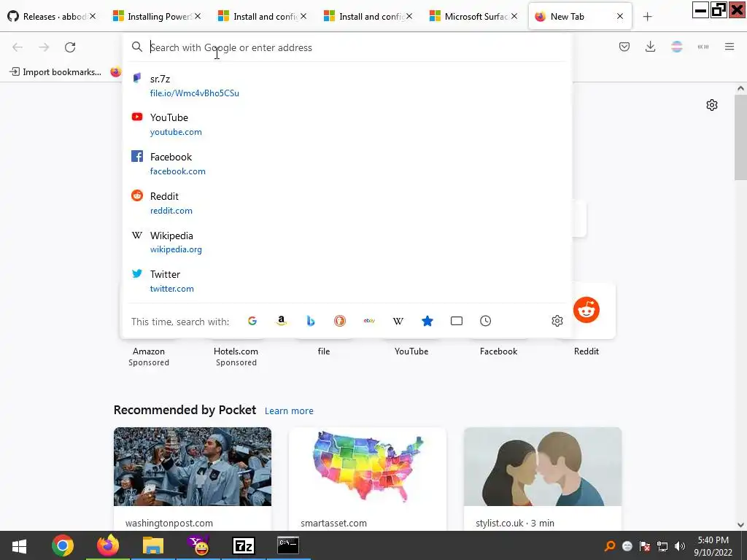
Task: Open network status icon in tray
Action: pos(662,546)
